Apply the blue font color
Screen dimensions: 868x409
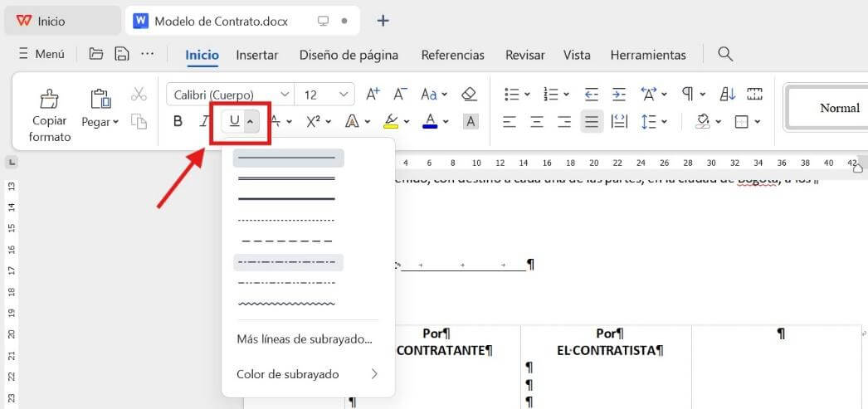(x=430, y=121)
